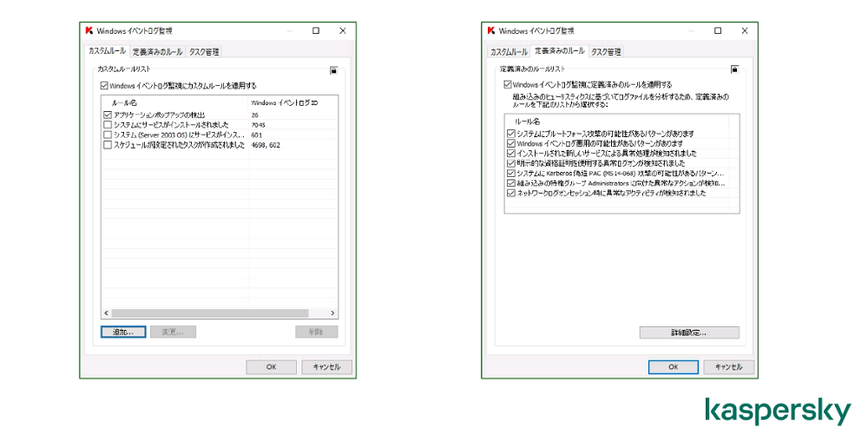
Task: Click OK in the predefined rules window
Action: (674, 367)
